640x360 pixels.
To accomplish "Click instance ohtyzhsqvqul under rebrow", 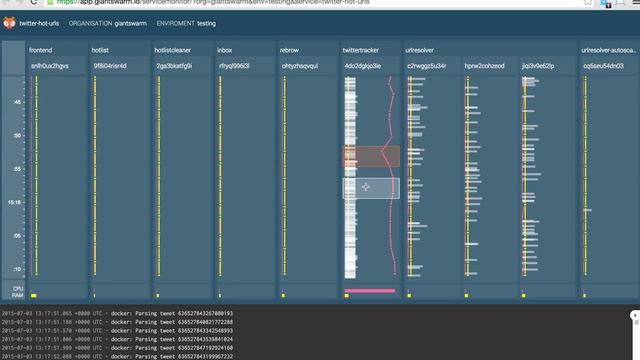I will click(x=300, y=66).
